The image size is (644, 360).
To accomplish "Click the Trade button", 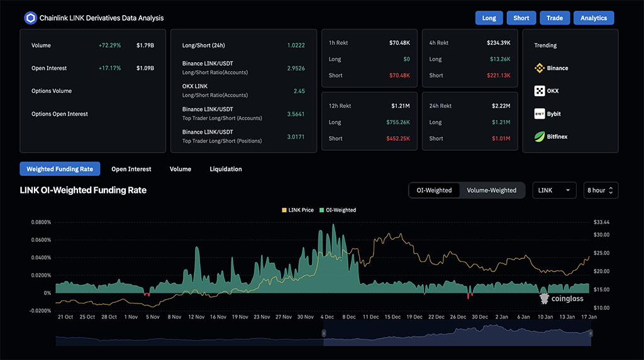I will pyautogui.click(x=554, y=18).
